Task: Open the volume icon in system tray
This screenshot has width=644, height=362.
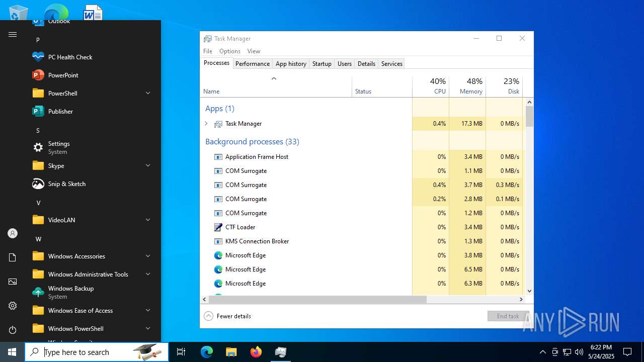Action: [579, 352]
